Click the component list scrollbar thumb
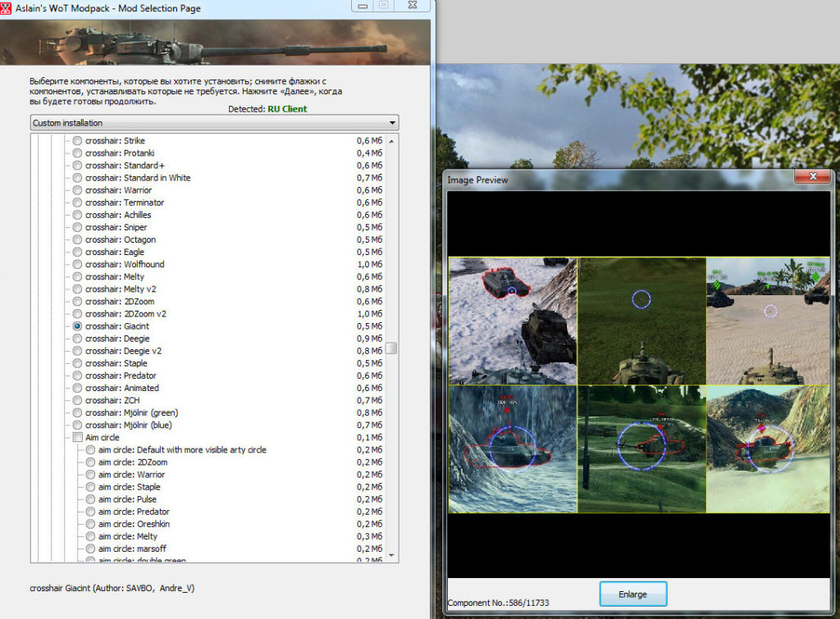Viewport: 840px width, 619px height. click(x=391, y=348)
